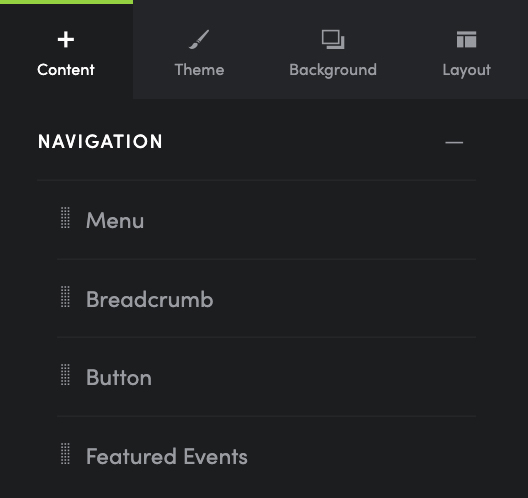Click the NAVIGATION section heading

[x=100, y=141]
